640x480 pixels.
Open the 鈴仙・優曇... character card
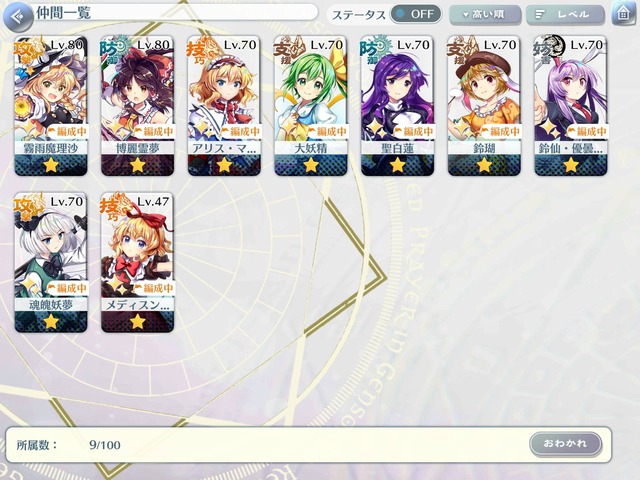571,106
